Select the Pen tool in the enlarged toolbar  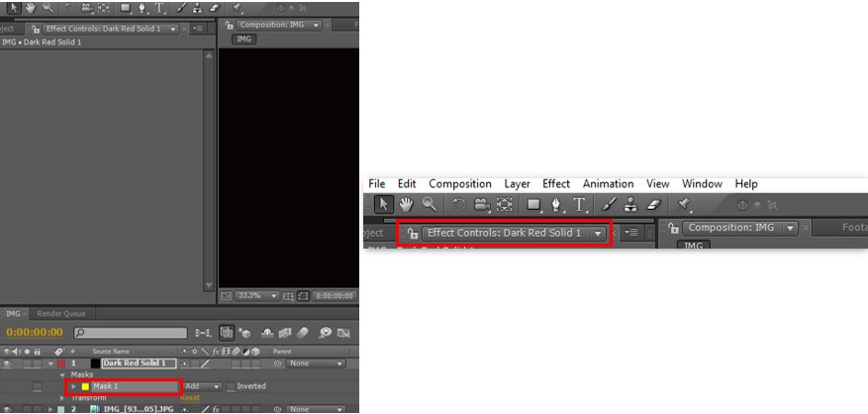pyautogui.click(x=556, y=205)
